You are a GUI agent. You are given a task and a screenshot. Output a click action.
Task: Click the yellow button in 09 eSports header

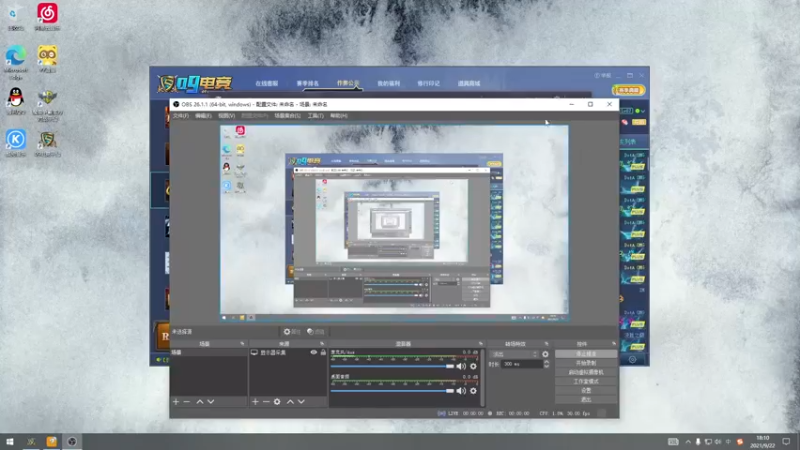tap(629, 90)
